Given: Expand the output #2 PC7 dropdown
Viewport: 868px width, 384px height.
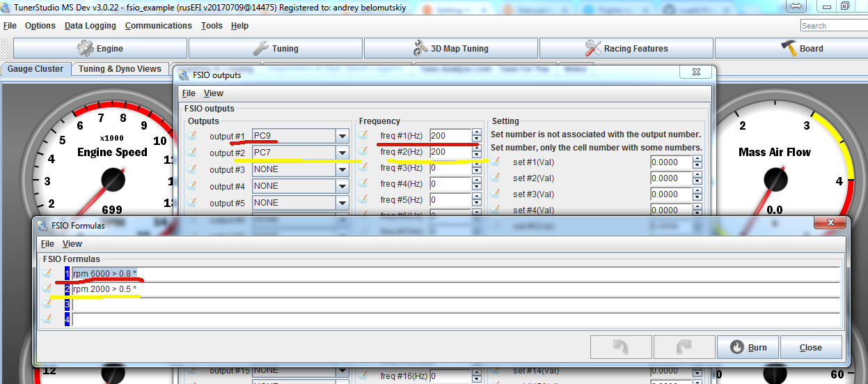Looking at the screenshot, I should 342,153.
